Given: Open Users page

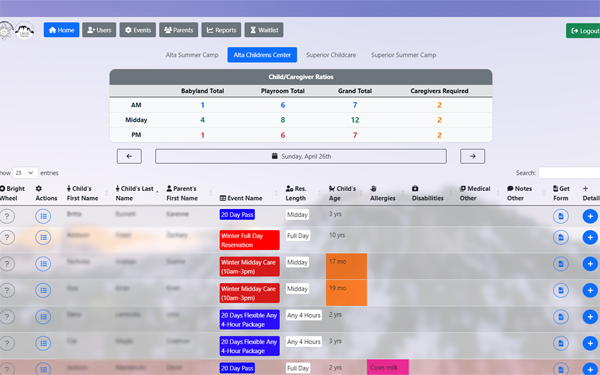Looking at the screenshot, I should pyautogui.click(x=99, y=30).
